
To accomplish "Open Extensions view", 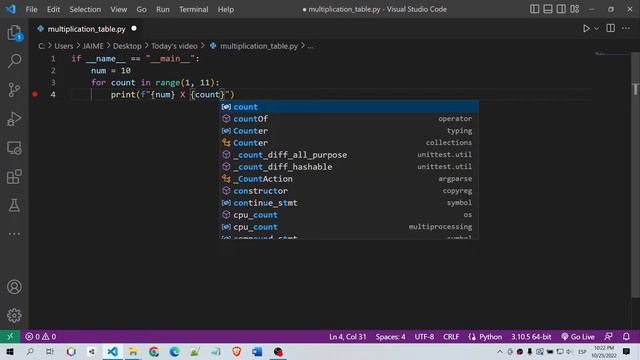I will coord(14,177).
